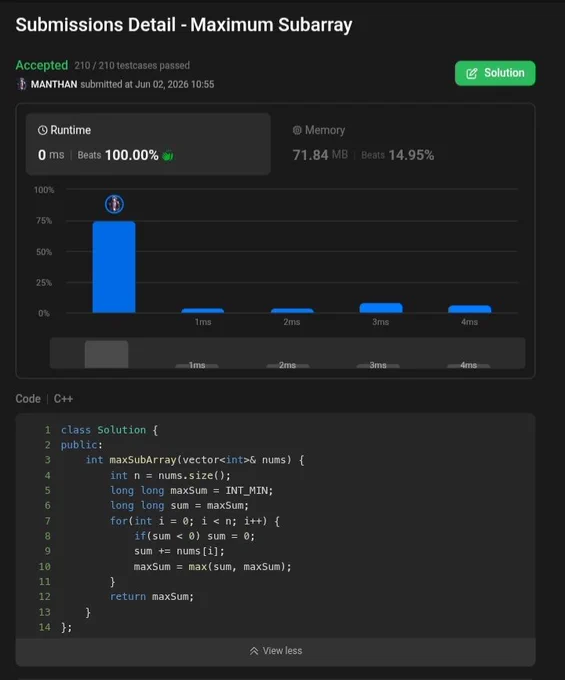Click line number 14 in code gutter
The width and height of the screenshot is (565, 680).
tap(45, 628)
